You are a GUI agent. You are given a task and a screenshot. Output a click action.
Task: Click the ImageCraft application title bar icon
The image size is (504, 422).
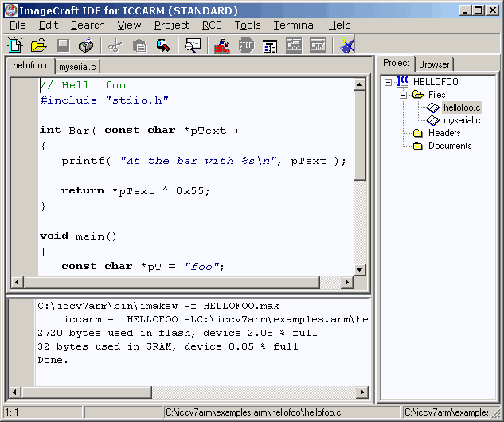(11, 10)
